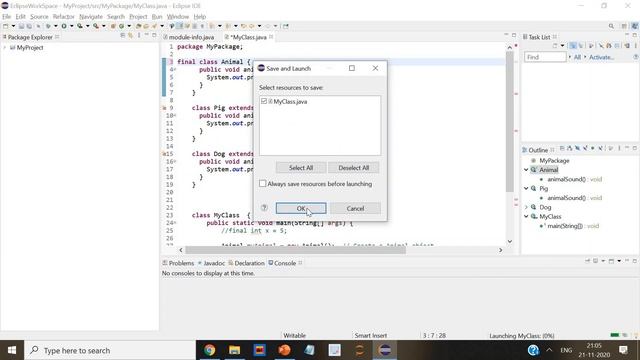
Task: Click the Activate... link in Task List
Action: click(x=601, y=57)
